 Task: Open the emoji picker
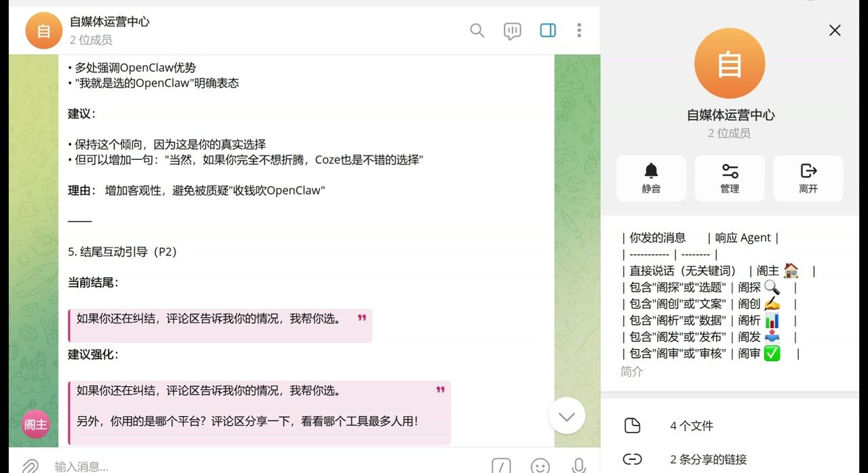click(540, 468)
